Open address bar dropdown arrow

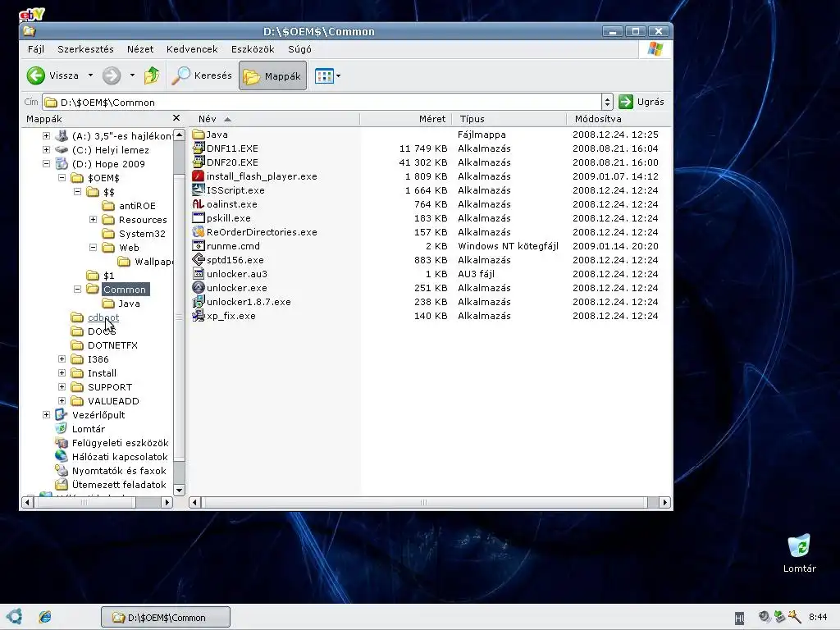tap(607, 102)
